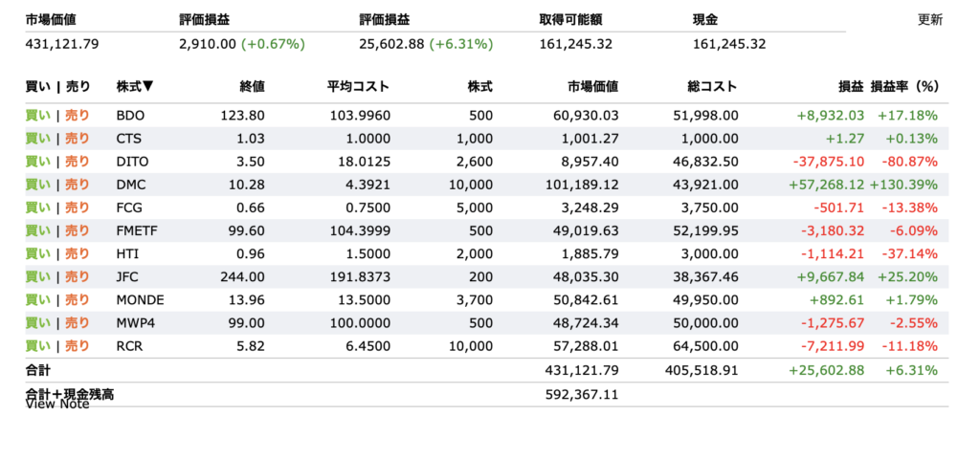Click the 総コスト column header
Viewport: 980px width, 459px height.
tap(711, 86)
